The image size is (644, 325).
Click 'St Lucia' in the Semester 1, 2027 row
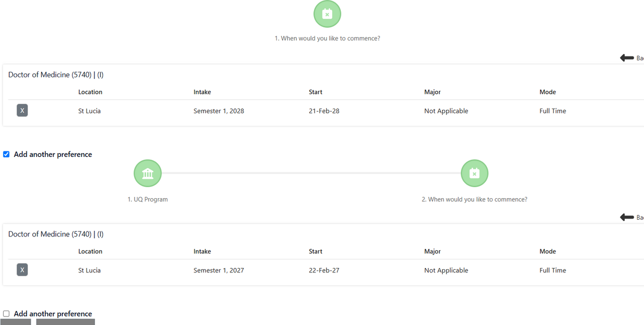click(90, 271)
